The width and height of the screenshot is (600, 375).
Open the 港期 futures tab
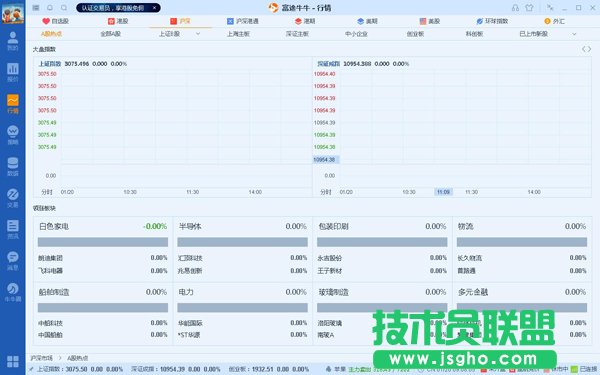[305, 21]
